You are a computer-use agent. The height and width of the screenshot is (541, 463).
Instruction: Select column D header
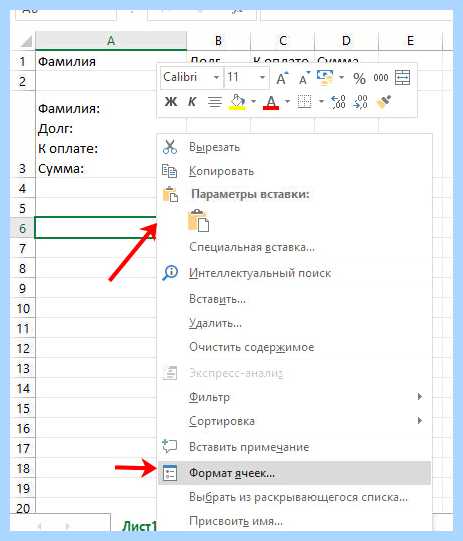point(346,41)
